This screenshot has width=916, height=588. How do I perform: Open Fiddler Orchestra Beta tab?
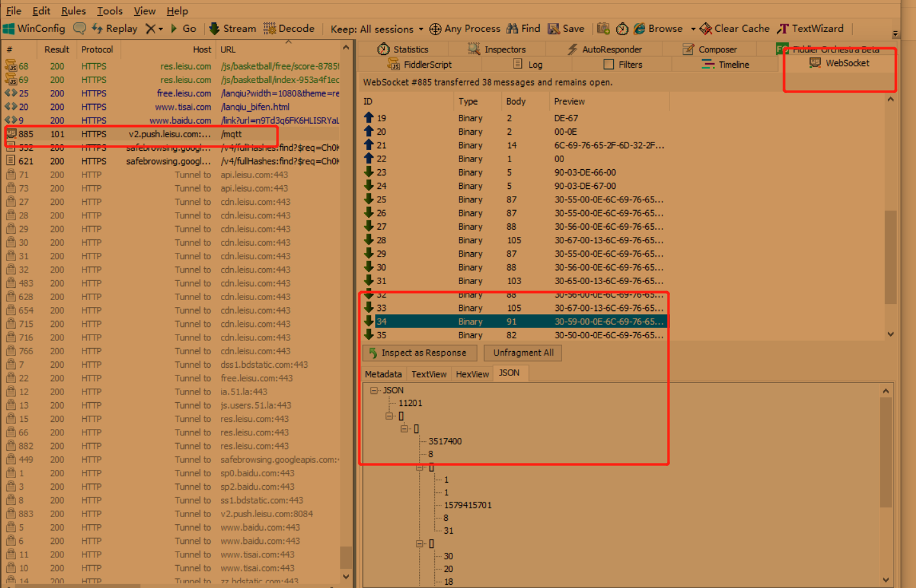click(828, 49)
